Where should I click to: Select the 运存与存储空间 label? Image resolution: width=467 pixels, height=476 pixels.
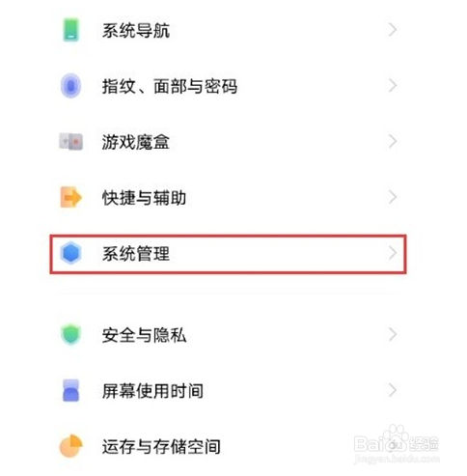click(161, 446)
